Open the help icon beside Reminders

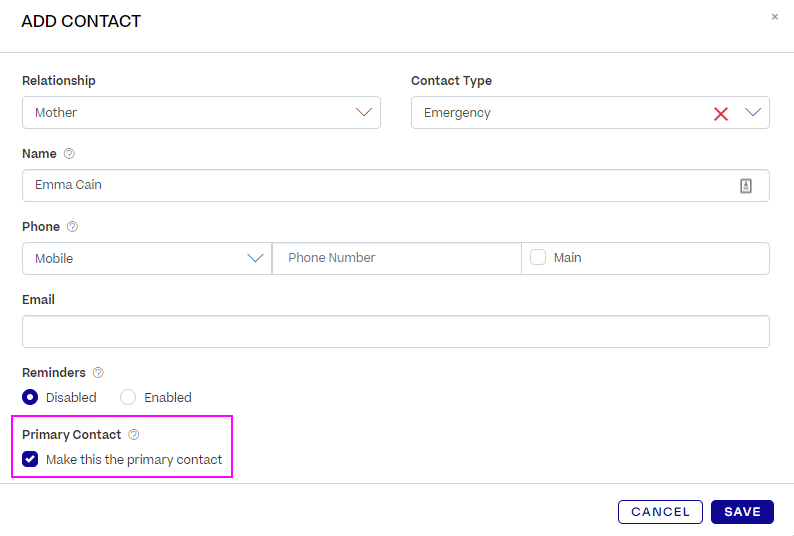(x=98, y=372)
